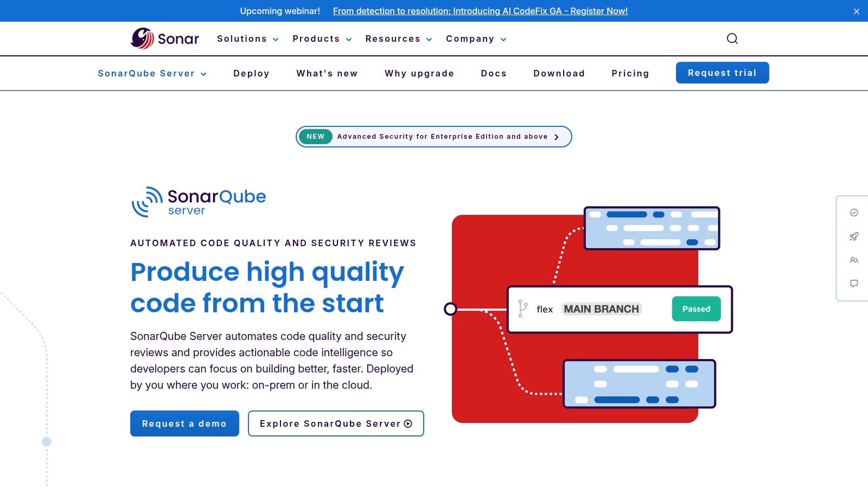Image resolution: width=868 pixels, height=488 pixels.
Task: Expand the Solutions menu
Action: click(247, 39)
